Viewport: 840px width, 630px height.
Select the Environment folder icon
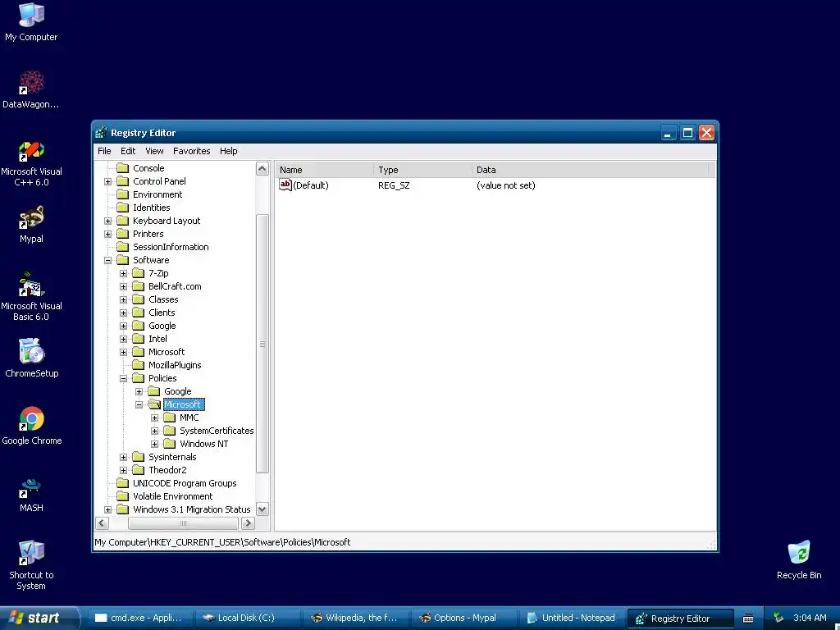123,194
